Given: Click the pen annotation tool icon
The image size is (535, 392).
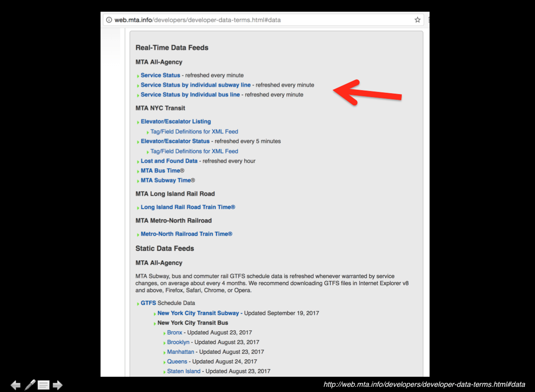Looking at the screenshot, I should click(30, 385).
